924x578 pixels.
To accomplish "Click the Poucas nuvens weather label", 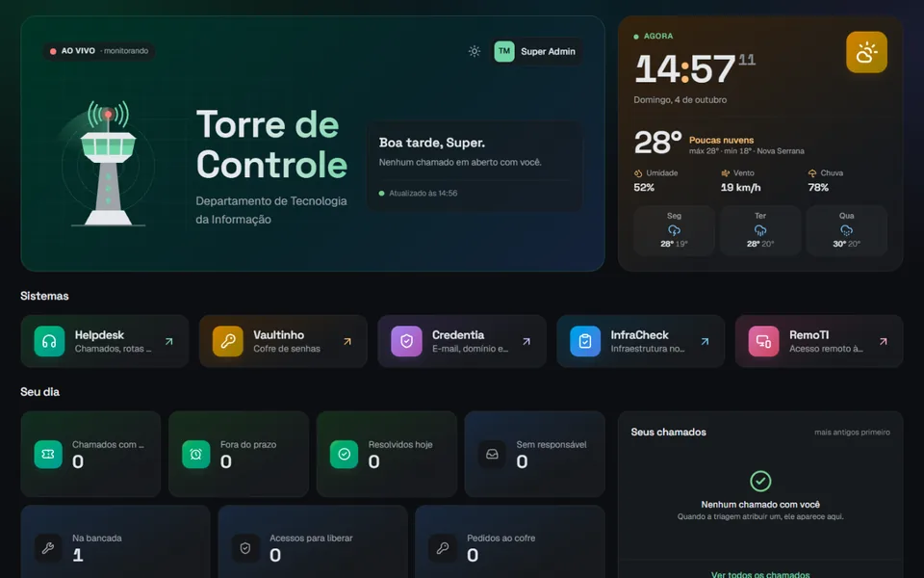I will pyautogui.click(x=721, y=141).
